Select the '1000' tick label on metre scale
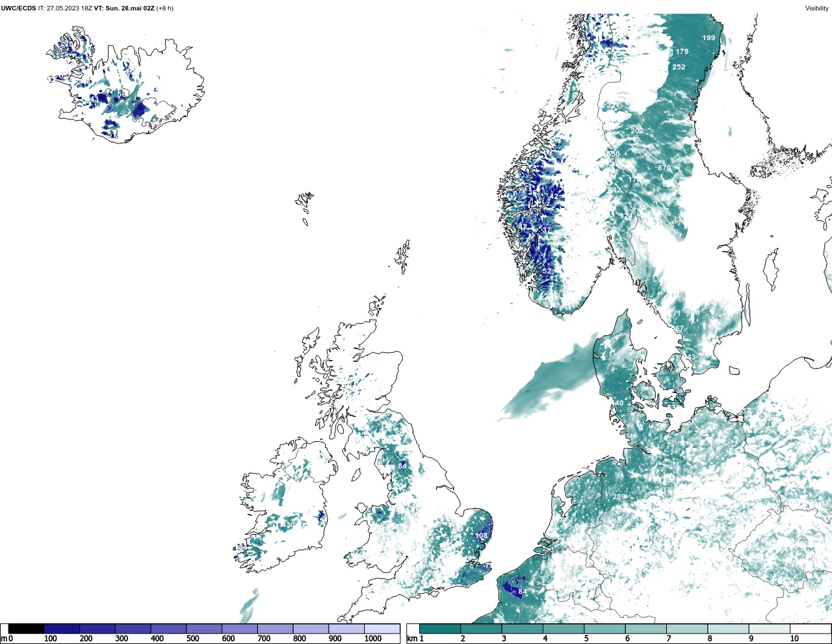832x644 pixels. [373, 639]
